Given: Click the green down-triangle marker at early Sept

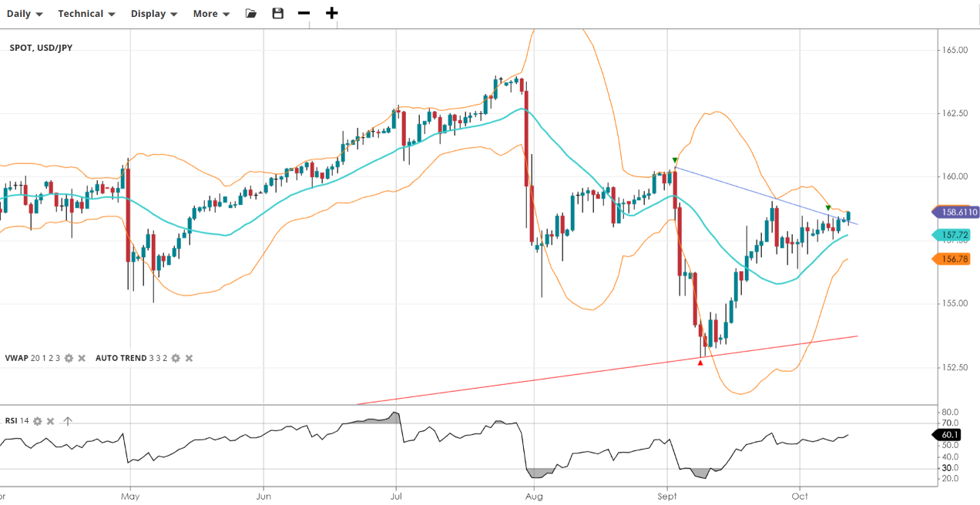Looking at the screenshot, I should pyautogui.click(x=675, y=160).
